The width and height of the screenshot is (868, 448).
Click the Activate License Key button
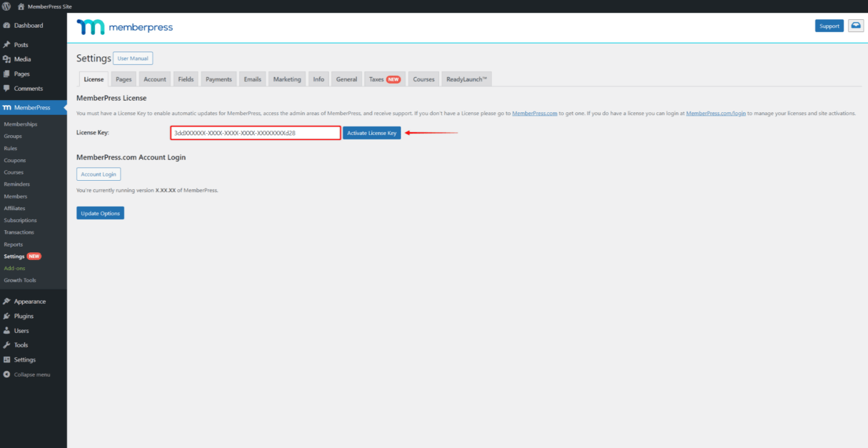[372, 133]
